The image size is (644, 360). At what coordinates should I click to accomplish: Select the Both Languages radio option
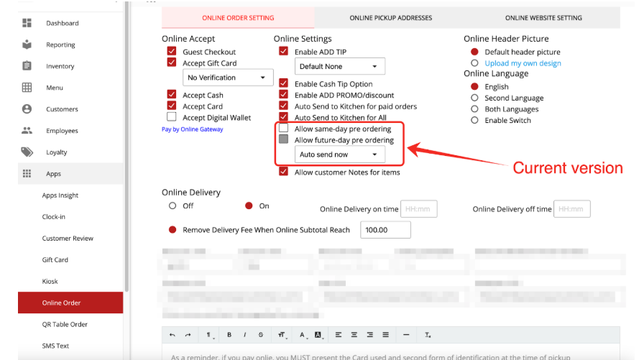(474, 109)
